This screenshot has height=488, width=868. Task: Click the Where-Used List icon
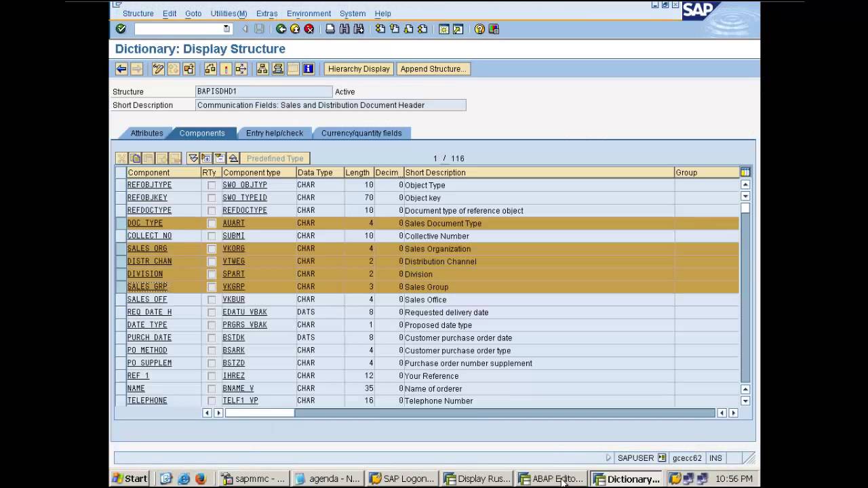[x=241, y=68]
